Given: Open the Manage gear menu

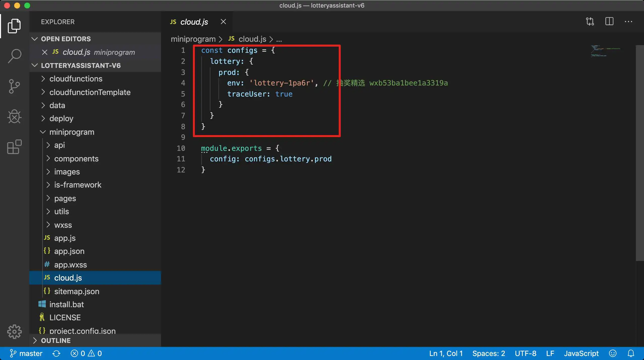Looking at the screenshot, I should point(14,332).
